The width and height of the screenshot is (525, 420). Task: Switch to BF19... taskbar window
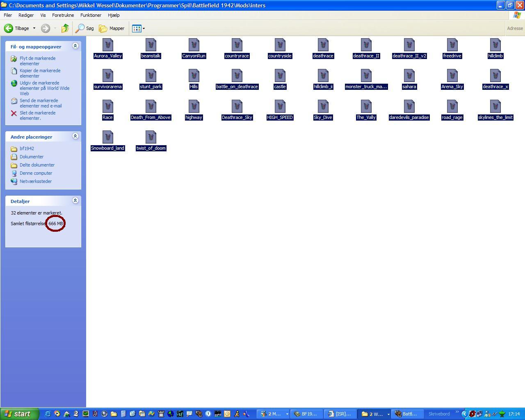pyautogui.click(x=306, y=414)
